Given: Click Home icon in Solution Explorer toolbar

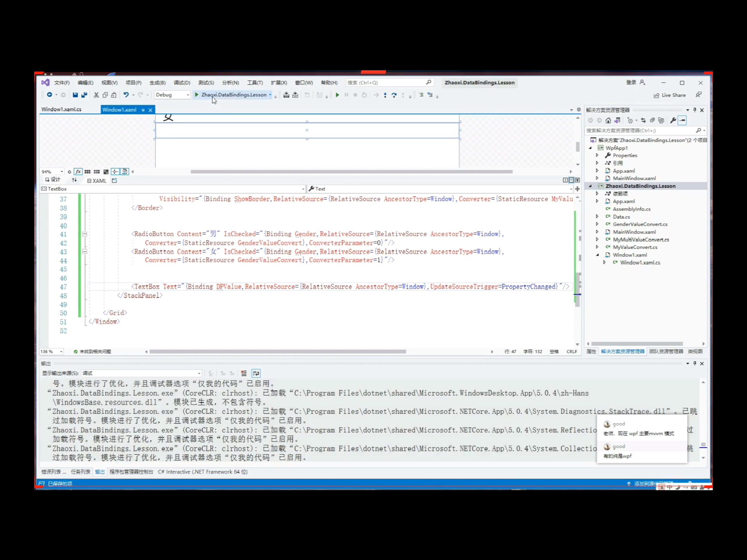Looking at the screenshot, I should pyautogui.click(x=608, y=120).
